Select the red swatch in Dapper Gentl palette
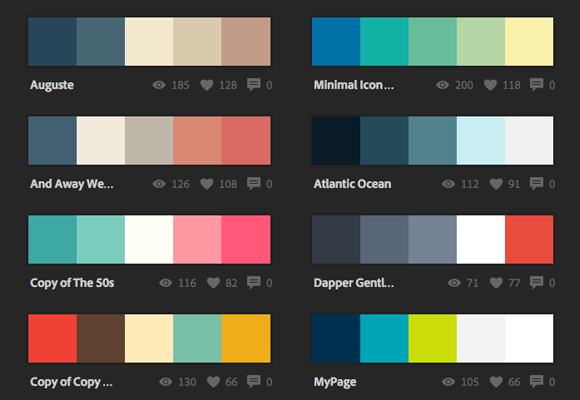The width and height of the screenshot is (580, 400). coord(529,239)
